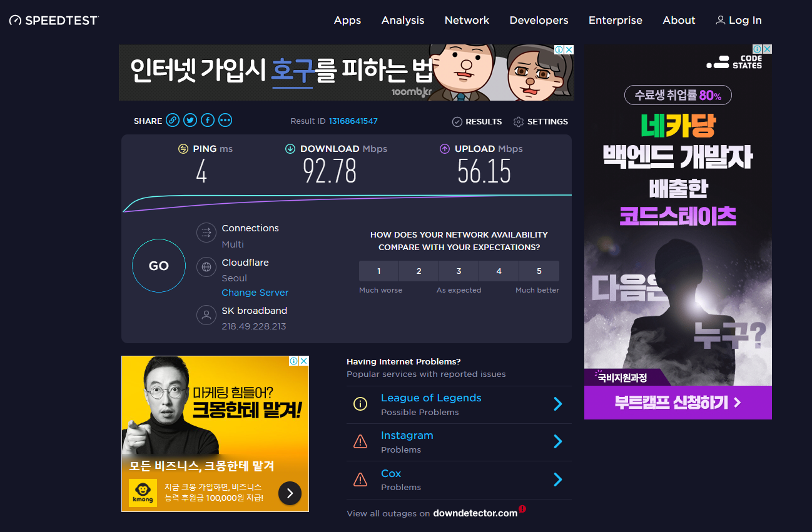Choose rating 5 much better

[x=539, y=271]
